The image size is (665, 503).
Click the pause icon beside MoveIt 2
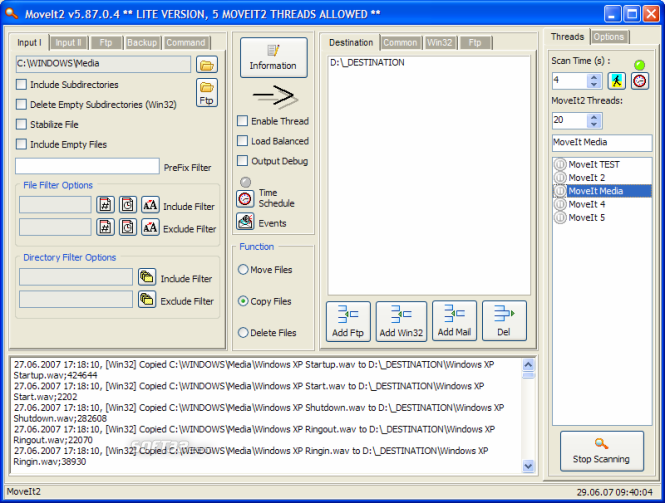click(560, 177)
